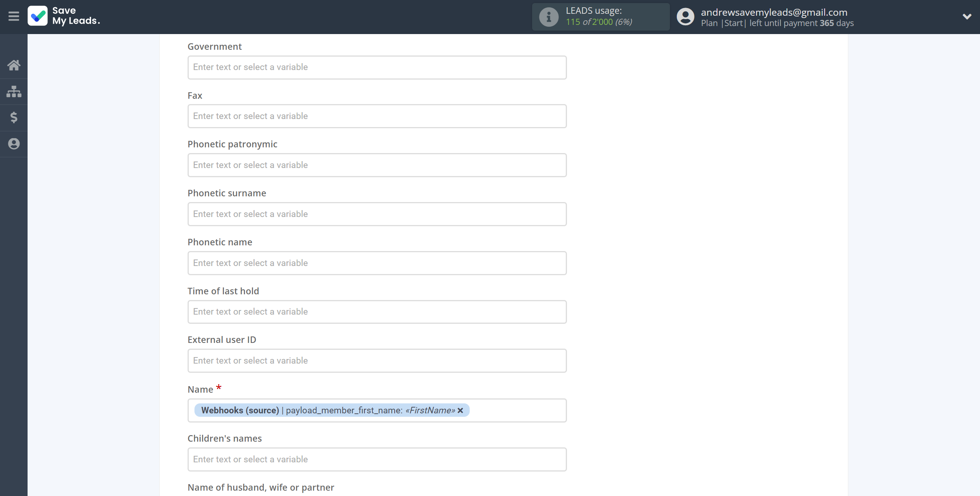Click the LEADS usage info icon
This screenshot has height=496, width=980.
click(549, 17)
